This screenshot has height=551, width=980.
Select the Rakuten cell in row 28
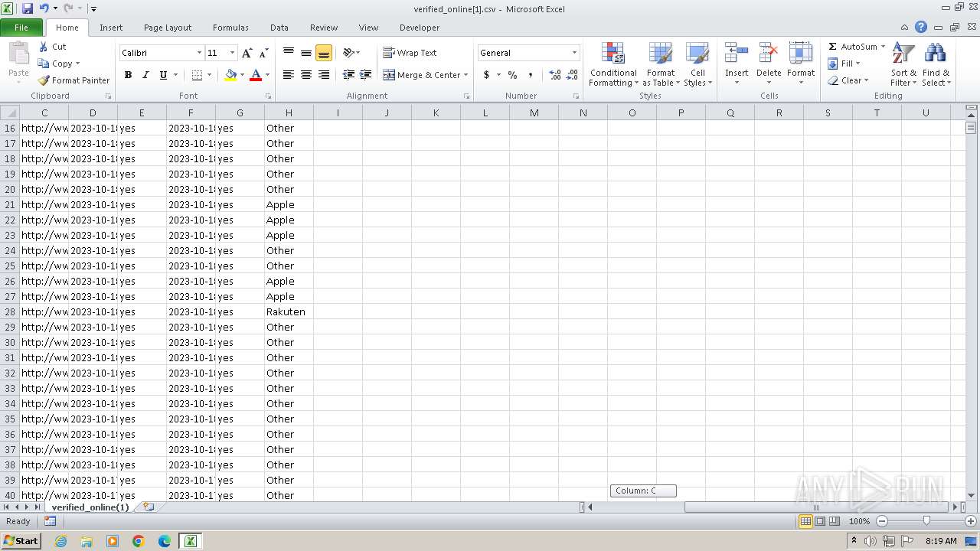tap(289, 311)
